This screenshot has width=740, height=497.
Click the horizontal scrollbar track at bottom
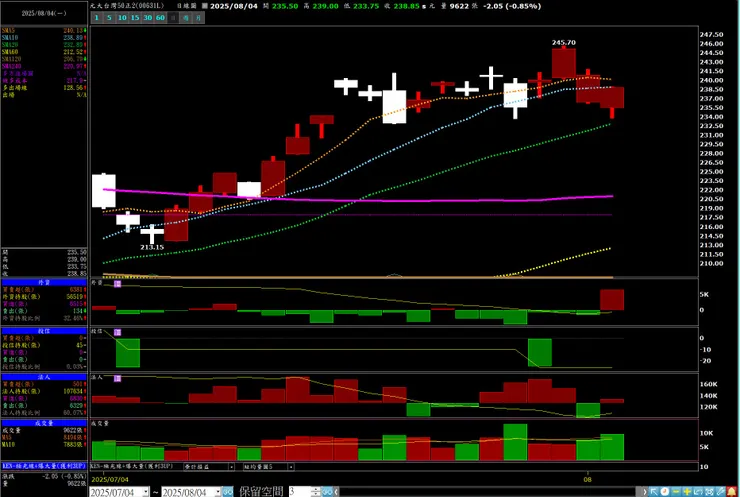[x=489, y=492]
